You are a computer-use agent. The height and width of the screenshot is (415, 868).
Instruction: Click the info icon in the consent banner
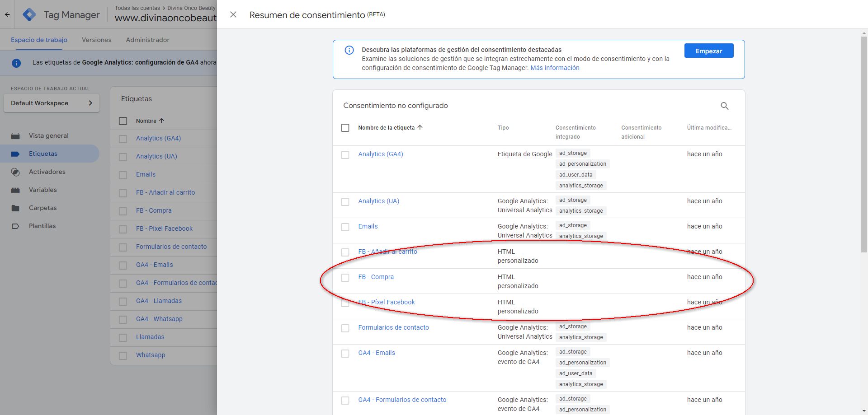349,50
